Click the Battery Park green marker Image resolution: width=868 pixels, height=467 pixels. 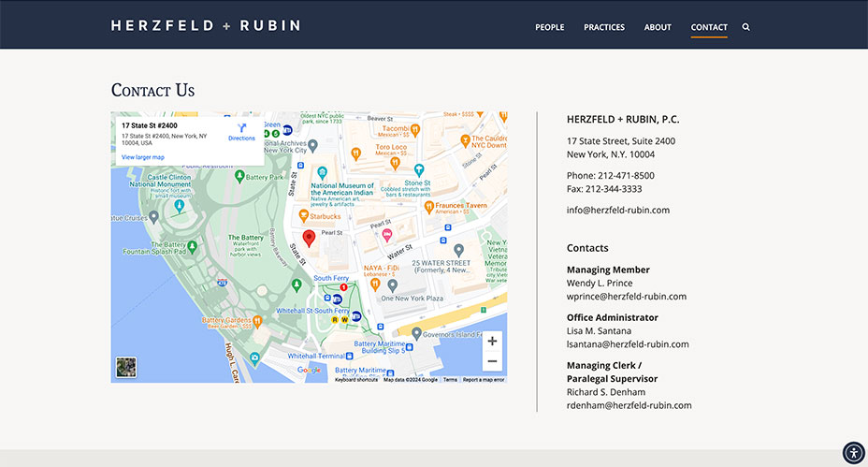click(x=239, y=177)
